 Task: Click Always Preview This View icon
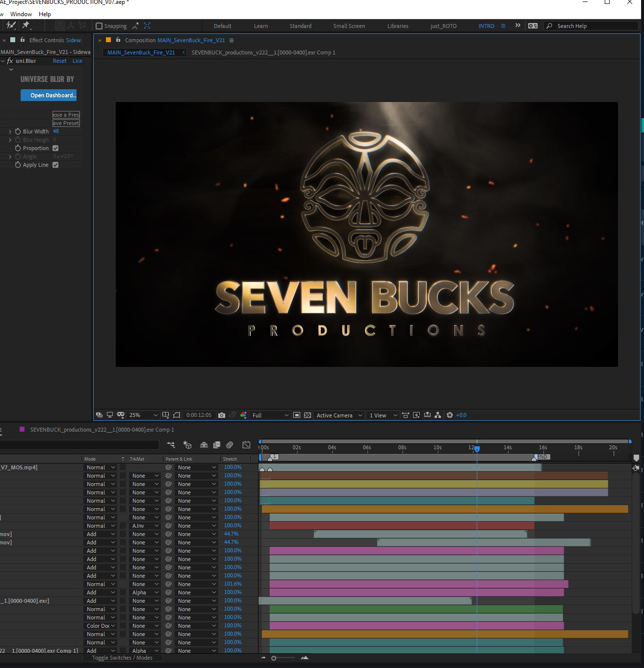click(x=99, y=415)
